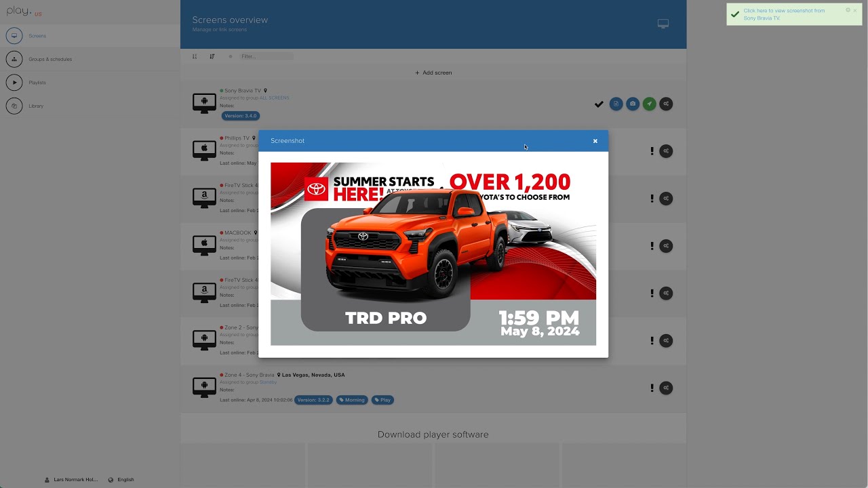Image resolution: width=868 pixels, height=488 pixels.
Task: Click the warning exclamation on Philips TV row
Action: tap(652, 151)
